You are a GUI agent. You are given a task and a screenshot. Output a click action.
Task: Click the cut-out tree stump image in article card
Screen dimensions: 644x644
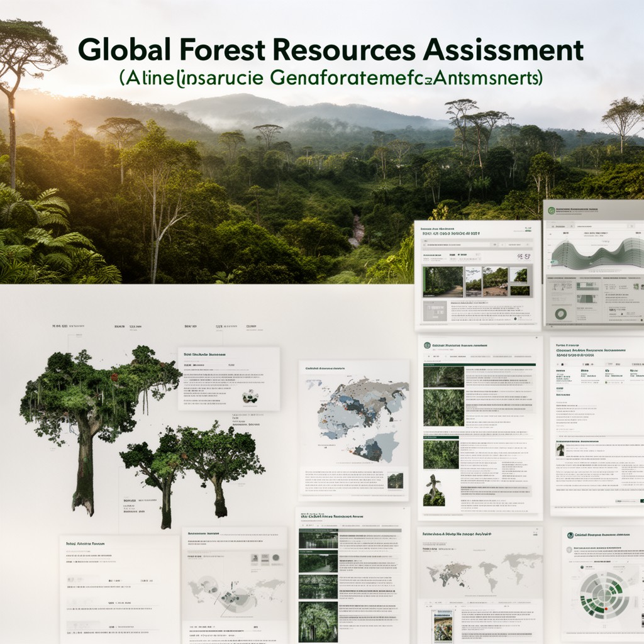coord(434,490)
